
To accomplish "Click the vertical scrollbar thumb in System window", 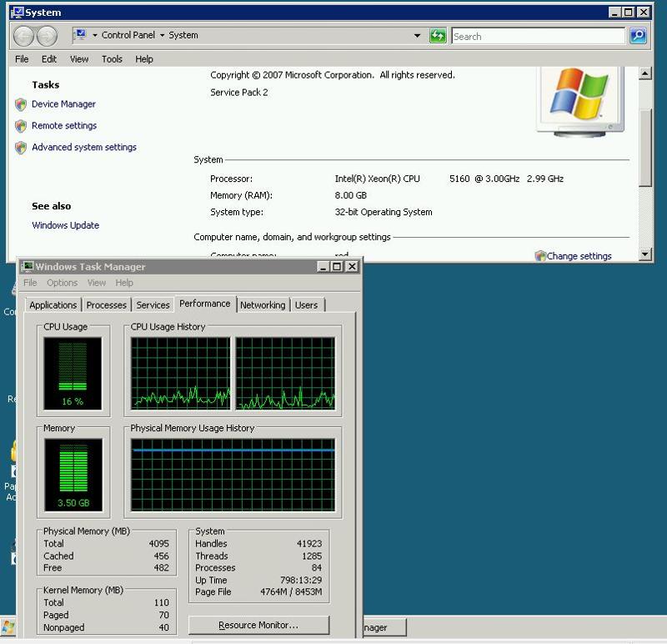I will [x=644, y=148].
